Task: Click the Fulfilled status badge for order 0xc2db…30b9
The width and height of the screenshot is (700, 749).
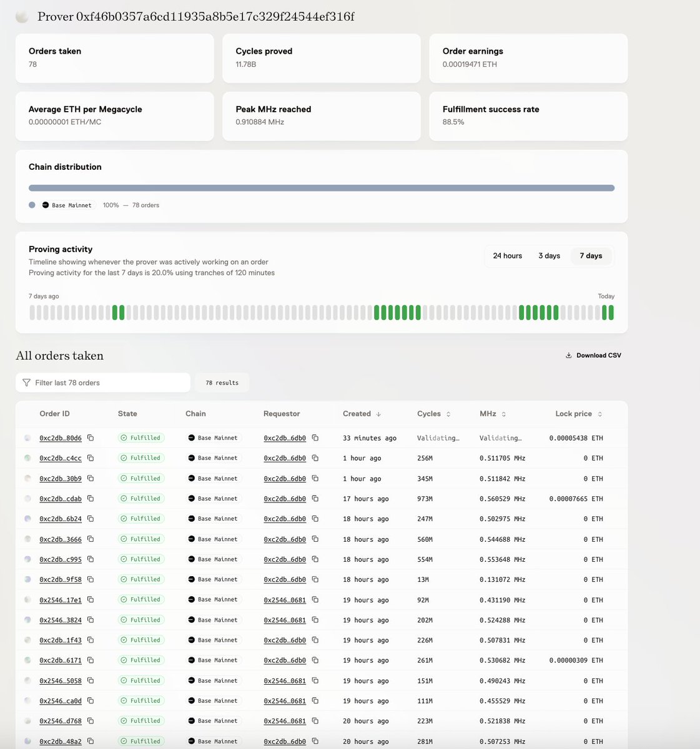Action: pyautogui.click(x=141, y=479)
